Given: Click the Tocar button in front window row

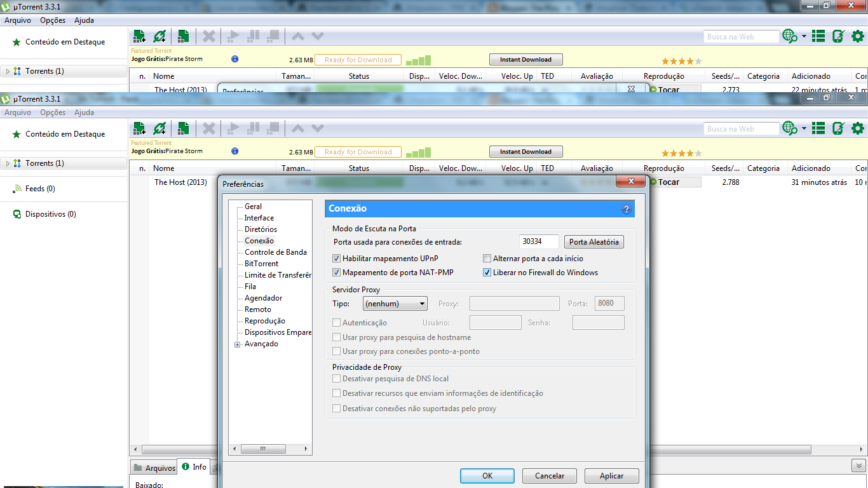Looking at the screenshot, I should [675, 182].
